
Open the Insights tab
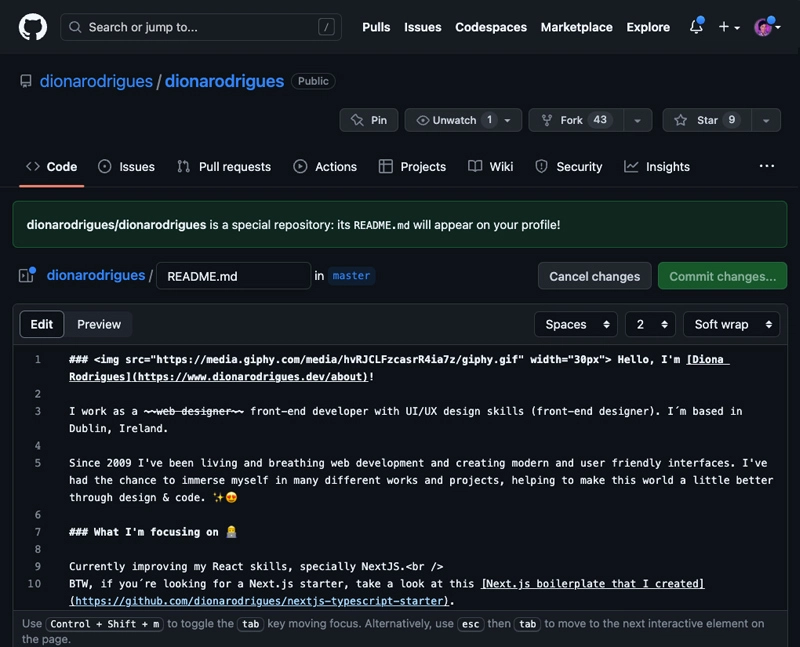[657, 167]
